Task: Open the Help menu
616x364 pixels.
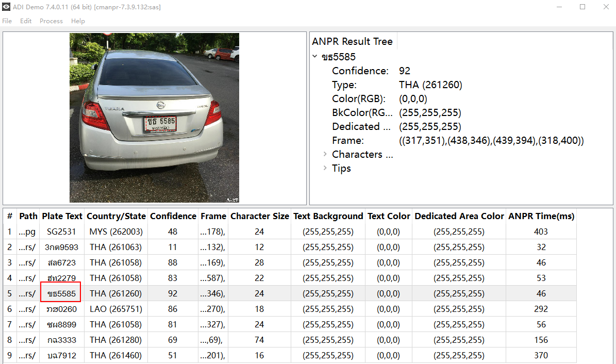Action: coord(78,21)
